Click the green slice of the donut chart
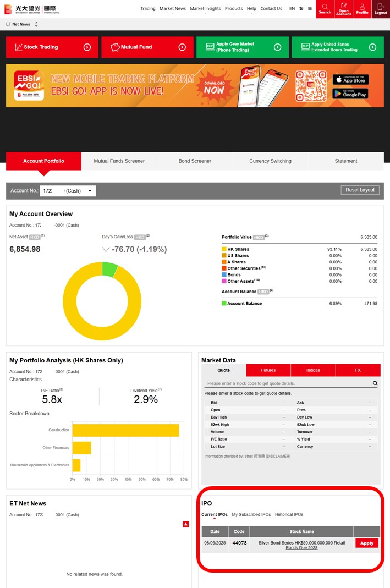 tap(110, 270)
